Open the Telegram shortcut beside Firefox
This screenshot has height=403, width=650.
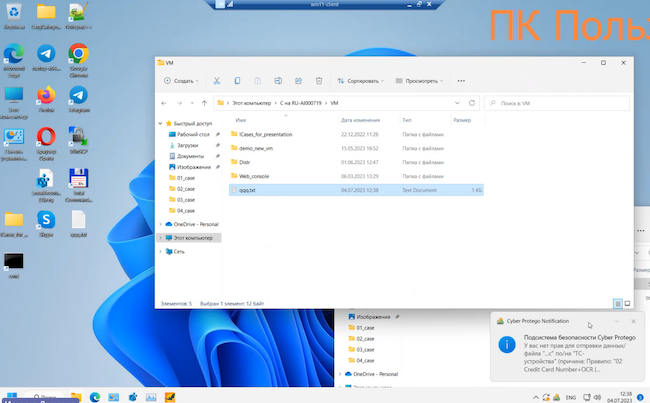78,100
